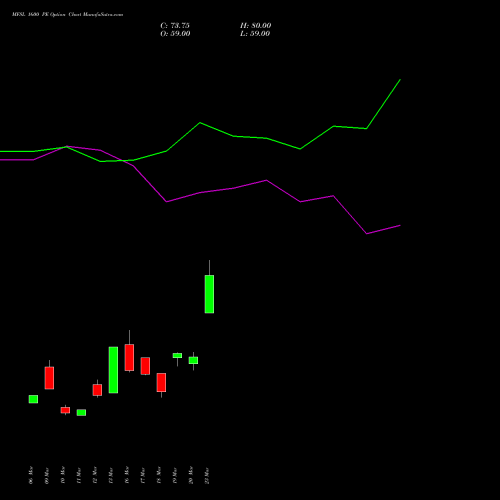Click the small red candle above 10 Mar
The width and height of the screenshot is (500, 500).
click(x=65, y=410)
